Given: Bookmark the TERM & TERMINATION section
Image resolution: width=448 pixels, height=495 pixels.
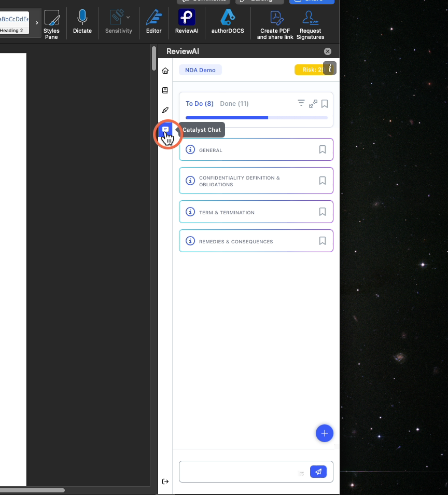Looking at the screenshot, I should 322,212.
